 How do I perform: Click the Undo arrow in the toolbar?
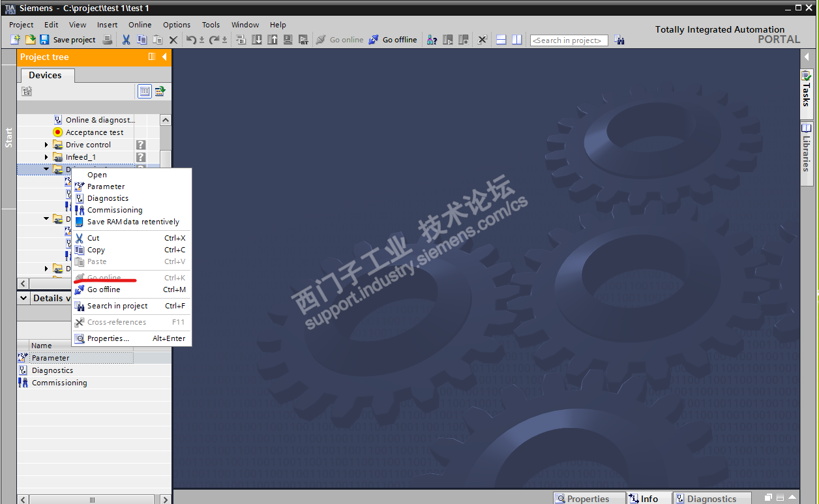[191, 40]
